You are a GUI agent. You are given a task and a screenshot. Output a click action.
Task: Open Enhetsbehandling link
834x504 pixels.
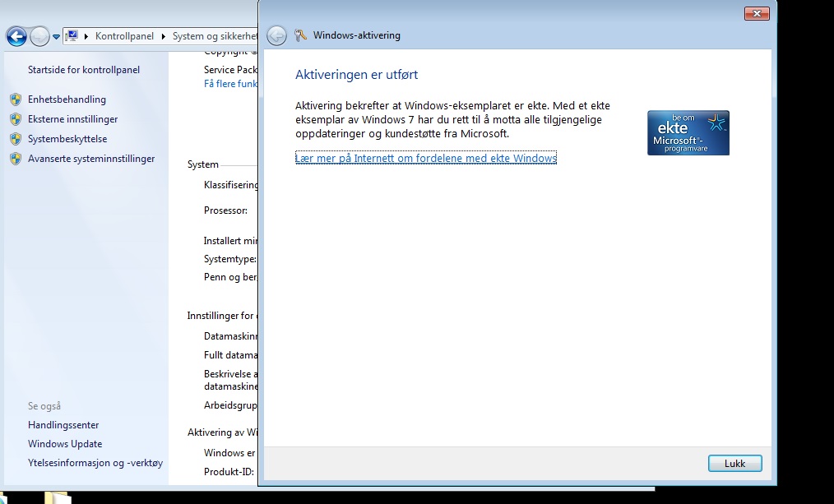point(67,99)
